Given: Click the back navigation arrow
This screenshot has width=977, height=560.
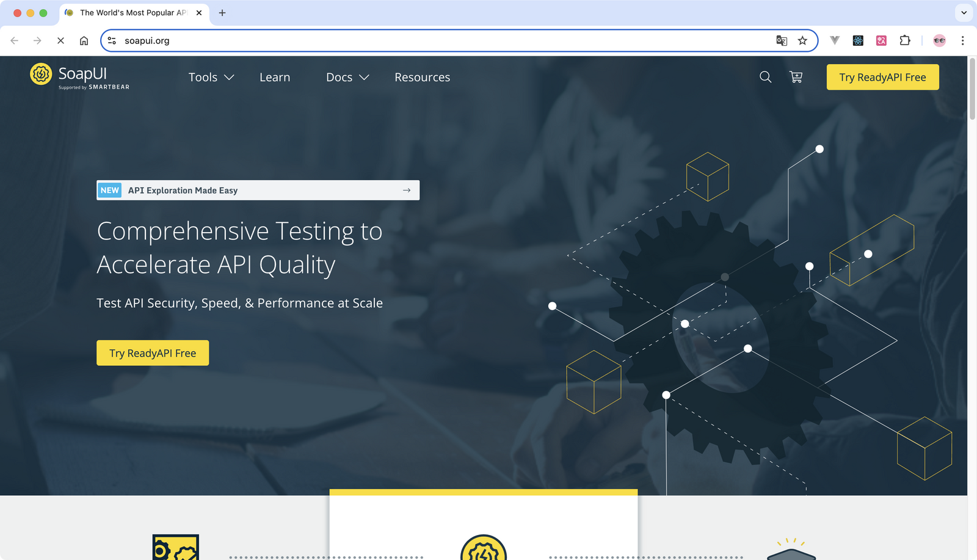Looking at the screenshot, I should (x=14, y=40).
